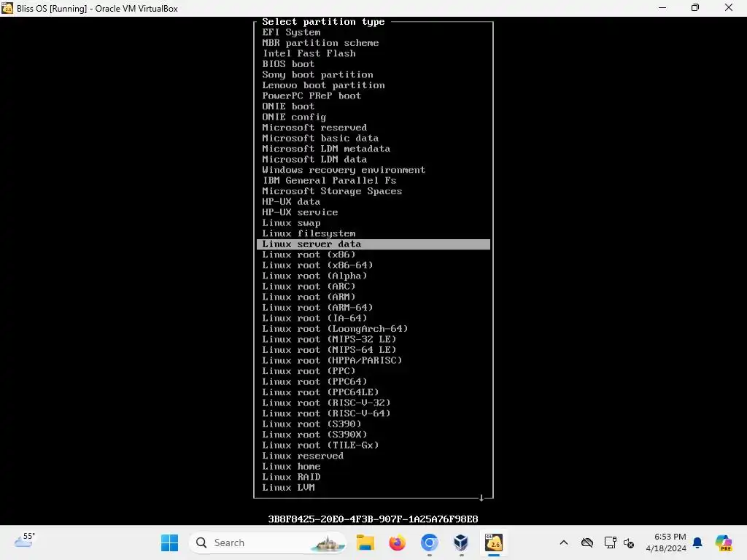The width and height of the screenshot is (747, 560).
Task: Select Microsoft reserved type
Action: (x=314, y=128)
